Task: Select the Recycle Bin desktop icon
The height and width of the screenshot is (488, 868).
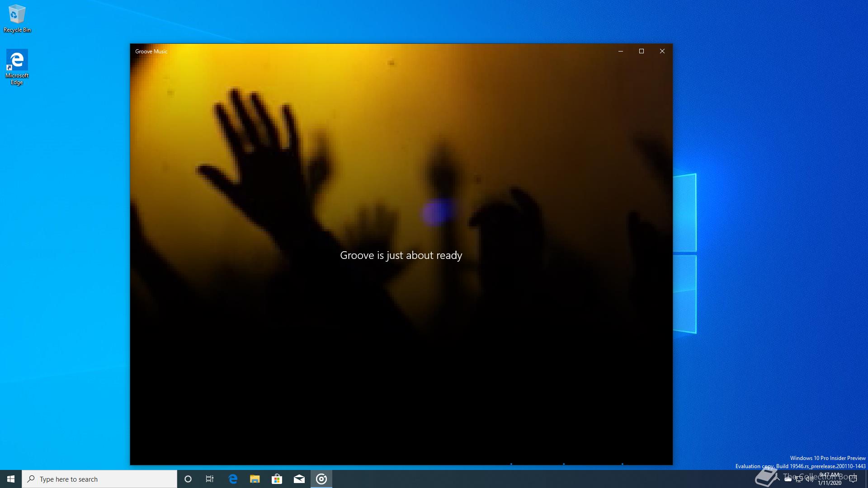Action: [x=17, y=19]
